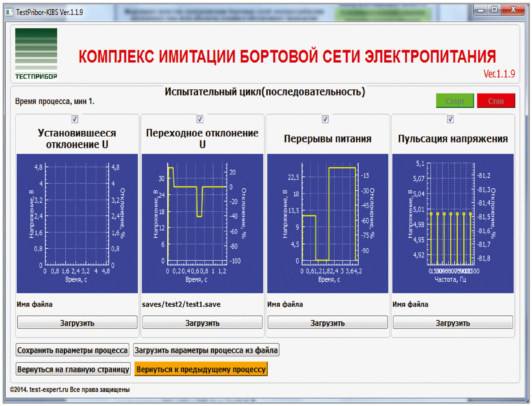Click the ТЕСТПРИБОР green logo

tap(36, 54)
